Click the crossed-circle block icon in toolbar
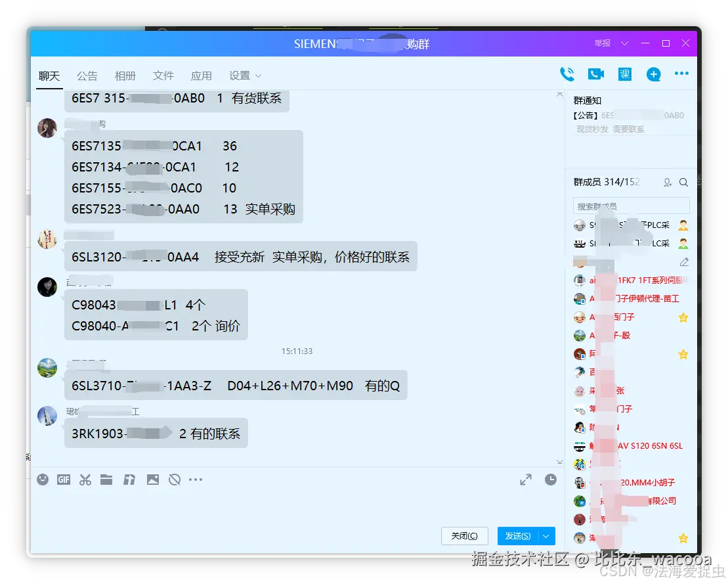 click(x=175, y=480)
